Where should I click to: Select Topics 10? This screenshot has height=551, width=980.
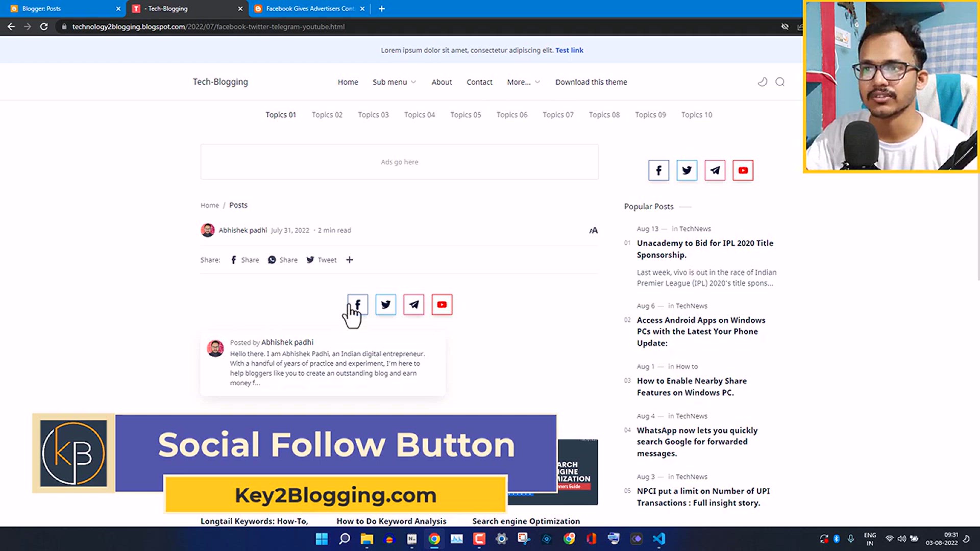point(697,115)
